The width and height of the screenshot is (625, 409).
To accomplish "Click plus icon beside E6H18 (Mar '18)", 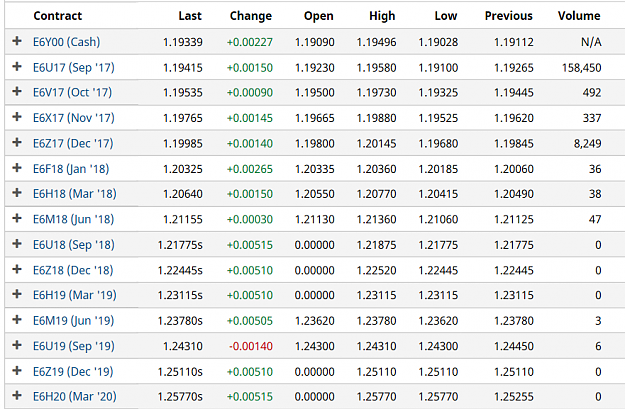I will [17, 193].
